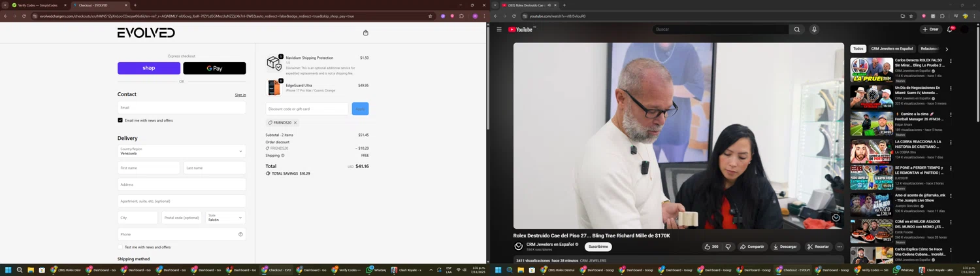Open the State Falcón dropdown
Image resolution: width=980 pixels, height=276 pixels.
coord(225,217)
